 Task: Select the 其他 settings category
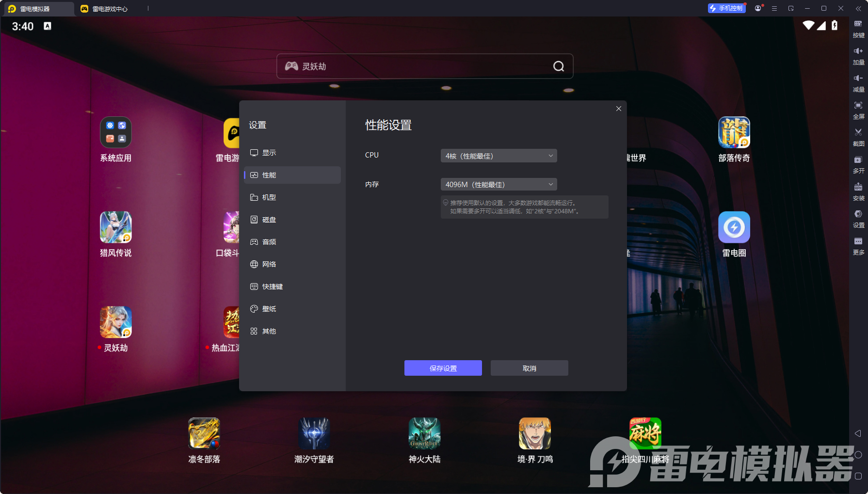(292, 331)
